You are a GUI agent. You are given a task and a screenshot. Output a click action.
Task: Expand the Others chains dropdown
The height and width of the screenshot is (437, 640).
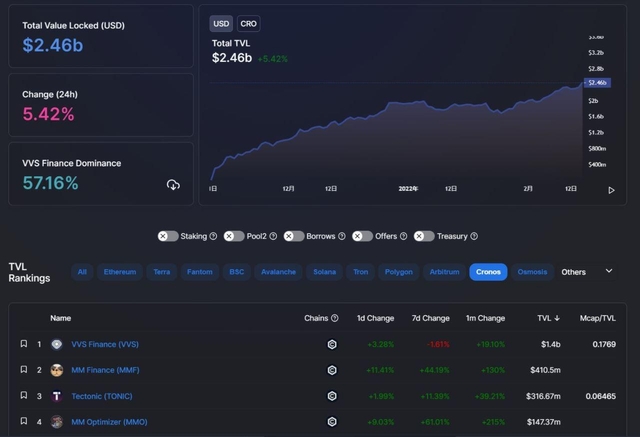[608, 271]
